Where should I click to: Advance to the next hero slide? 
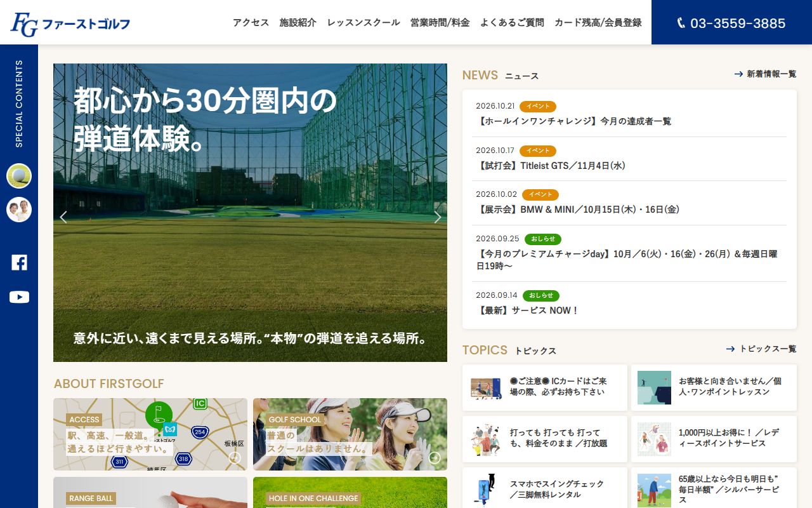pos(437,217)
